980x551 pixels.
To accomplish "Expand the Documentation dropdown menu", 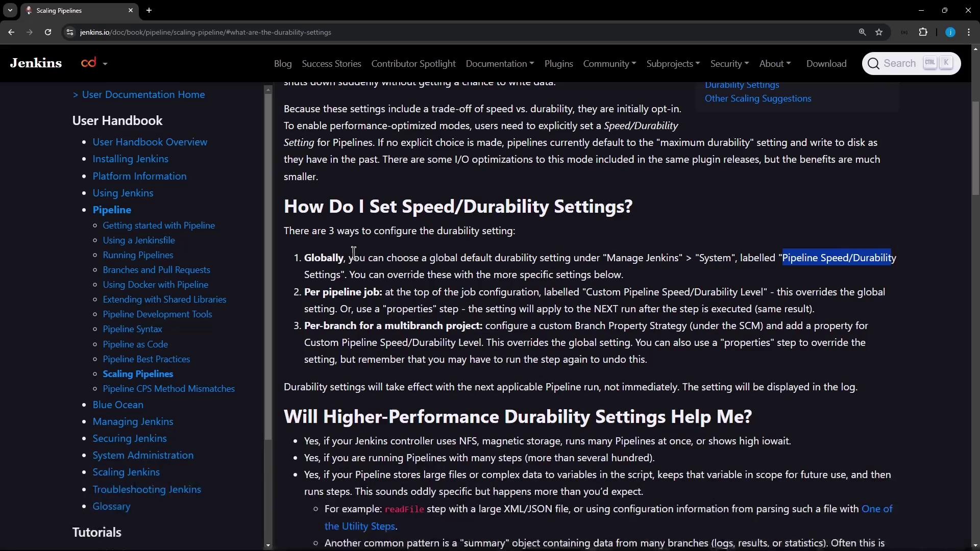I will 500,64.
